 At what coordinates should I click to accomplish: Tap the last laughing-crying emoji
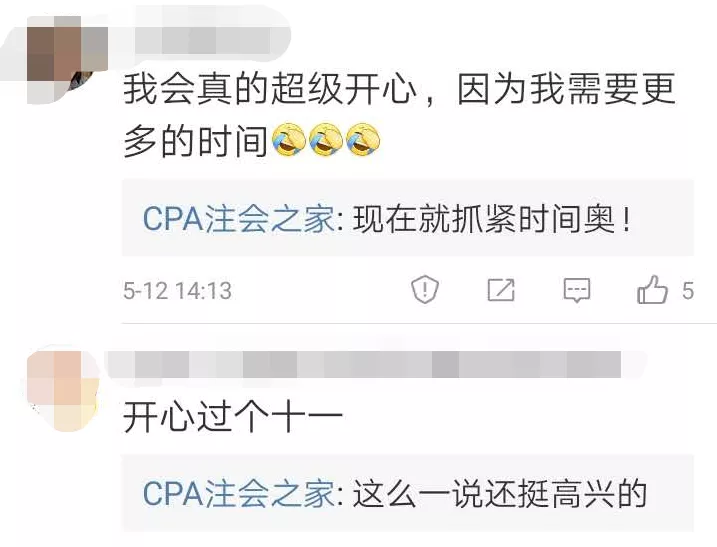tap(363, 139)
